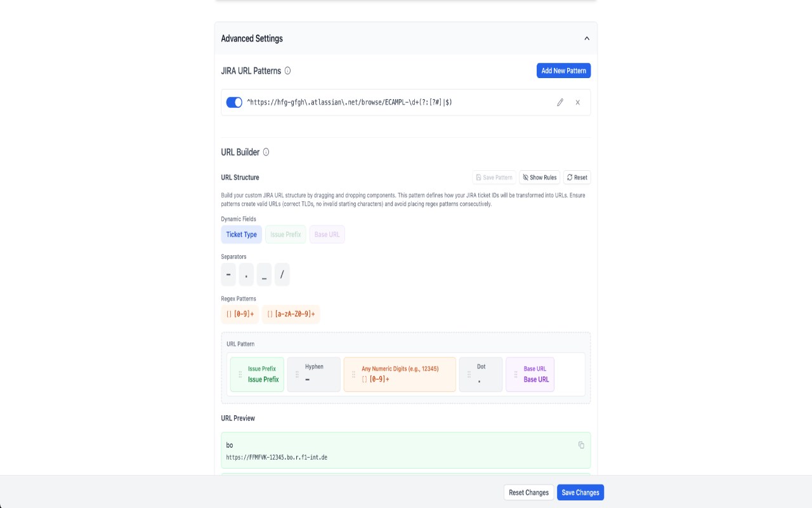Click info icon beside JIRA URL Patterns
This screenshot has width=812, height=508.
coord(287,70)
